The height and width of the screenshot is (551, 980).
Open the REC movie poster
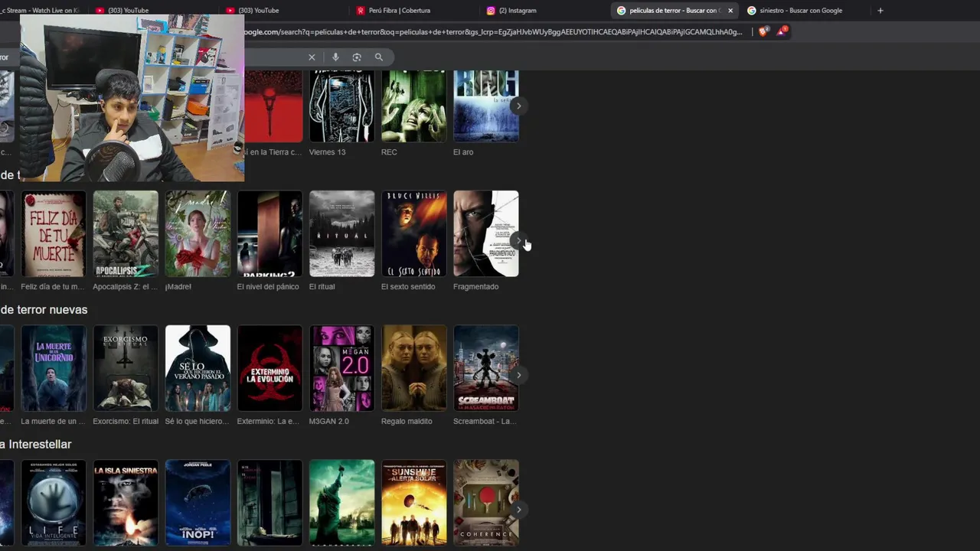(413, 106)
